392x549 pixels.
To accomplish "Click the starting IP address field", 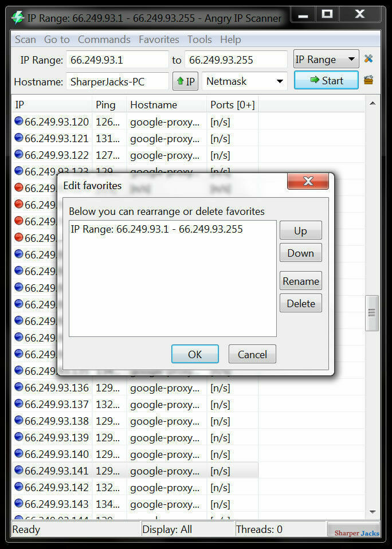I will [117, 60].
